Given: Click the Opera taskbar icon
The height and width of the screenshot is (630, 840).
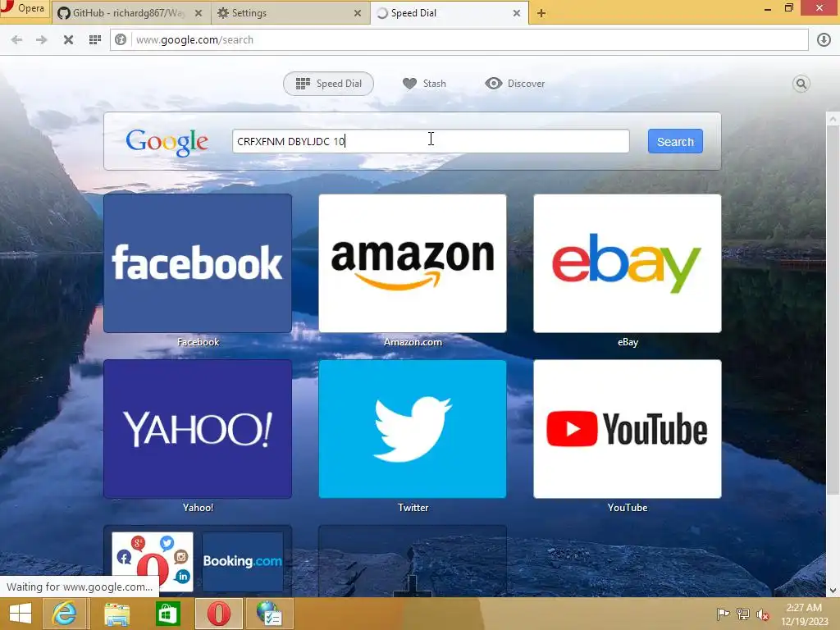Looking at the screenshot, I should [218, 614].
